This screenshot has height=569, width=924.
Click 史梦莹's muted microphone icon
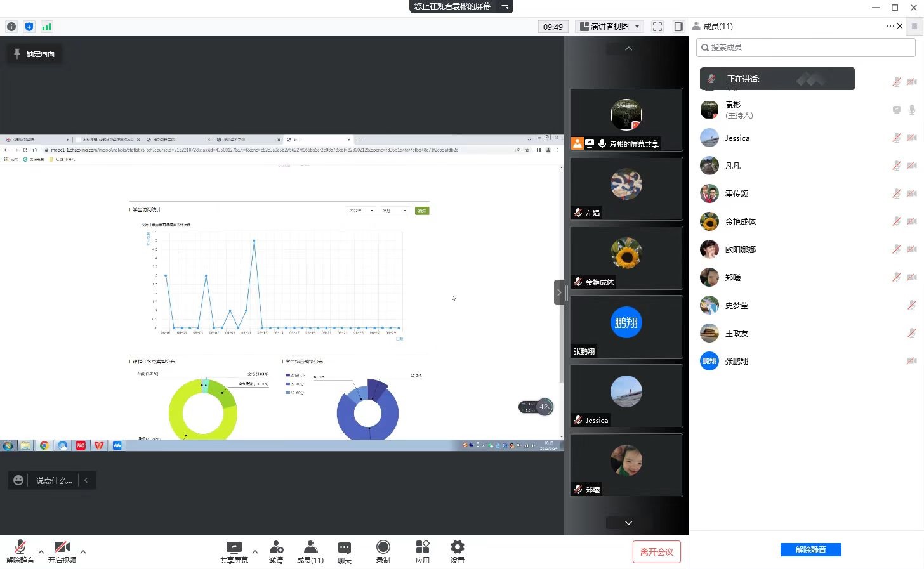click(912, 305)
